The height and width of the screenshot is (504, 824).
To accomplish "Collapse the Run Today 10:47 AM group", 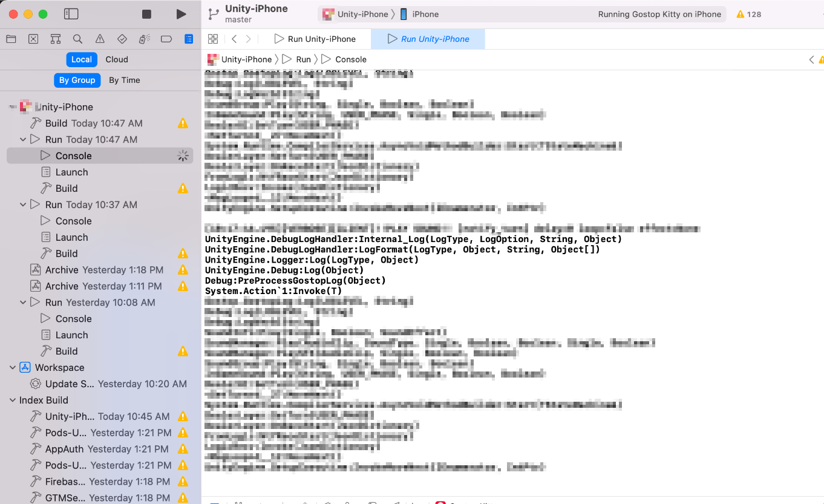I will [23, 139].
